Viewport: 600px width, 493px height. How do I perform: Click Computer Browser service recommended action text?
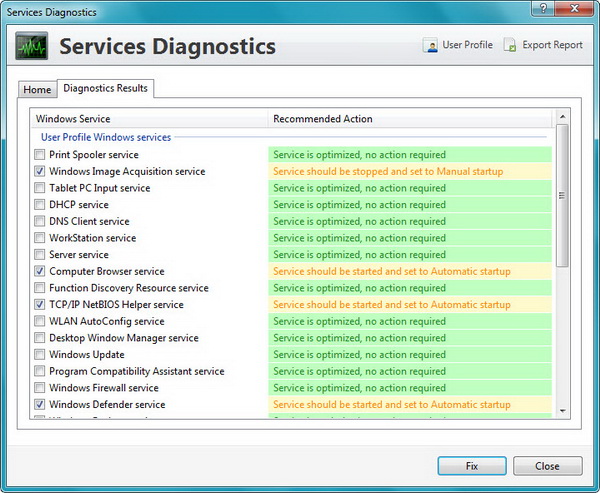coord(392,271)
